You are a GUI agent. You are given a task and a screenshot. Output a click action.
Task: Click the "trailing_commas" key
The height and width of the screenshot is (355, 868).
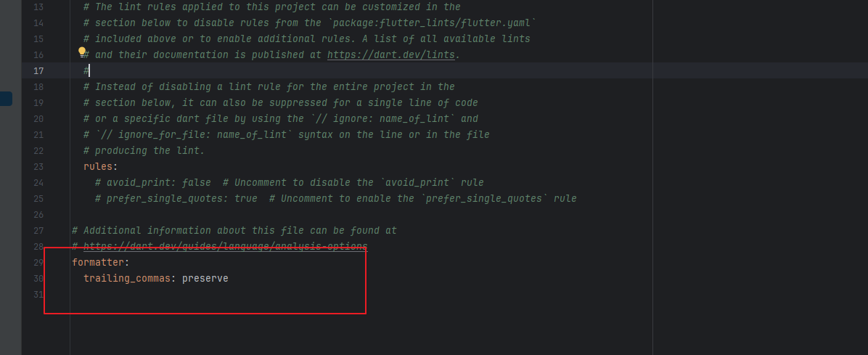tap(127, 278)
